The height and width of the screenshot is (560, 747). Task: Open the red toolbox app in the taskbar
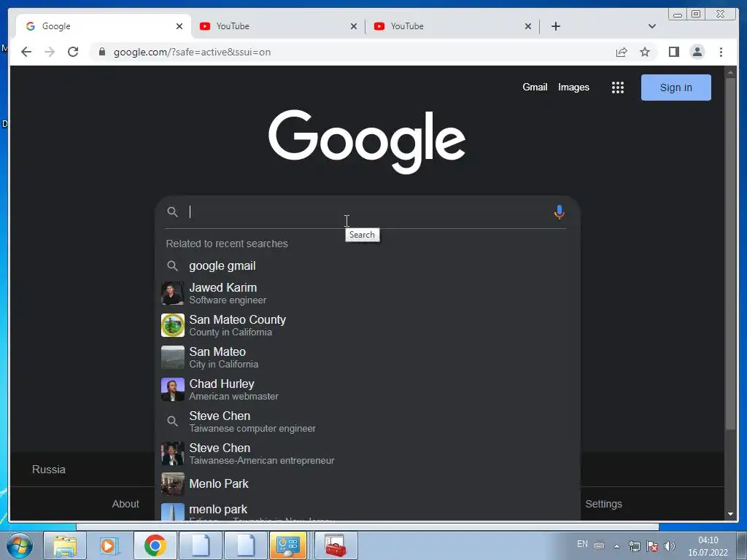point(336,545)
